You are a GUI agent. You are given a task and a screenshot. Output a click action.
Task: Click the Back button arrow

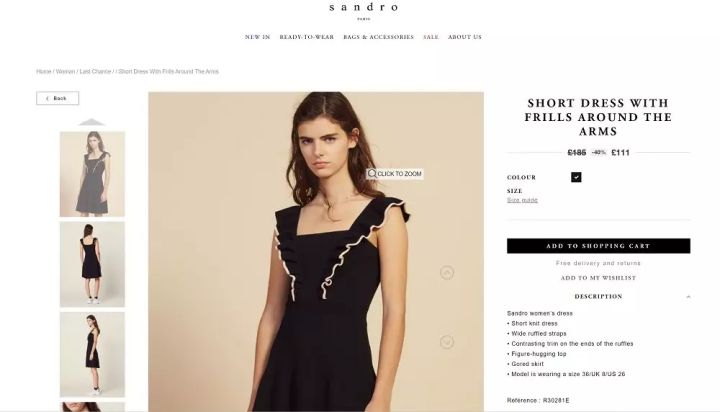[47, 98]
